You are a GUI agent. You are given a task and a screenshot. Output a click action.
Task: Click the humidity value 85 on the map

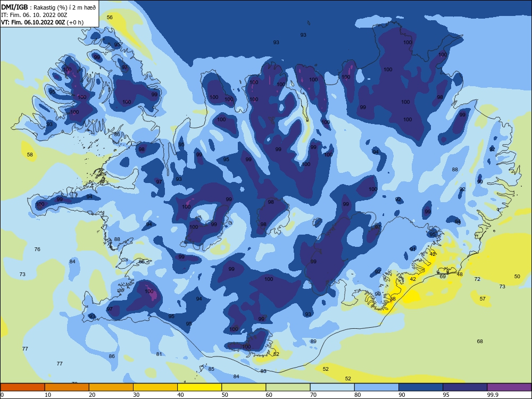coord(211,369)
